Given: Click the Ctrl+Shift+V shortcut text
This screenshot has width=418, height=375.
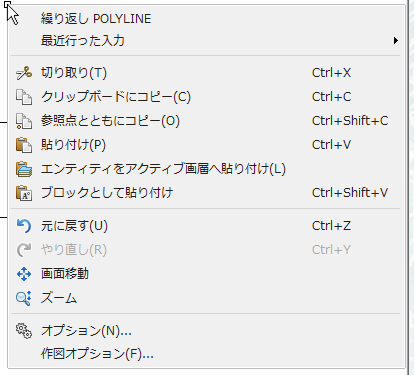Looking at the screenshot, I should pos(350,193).
